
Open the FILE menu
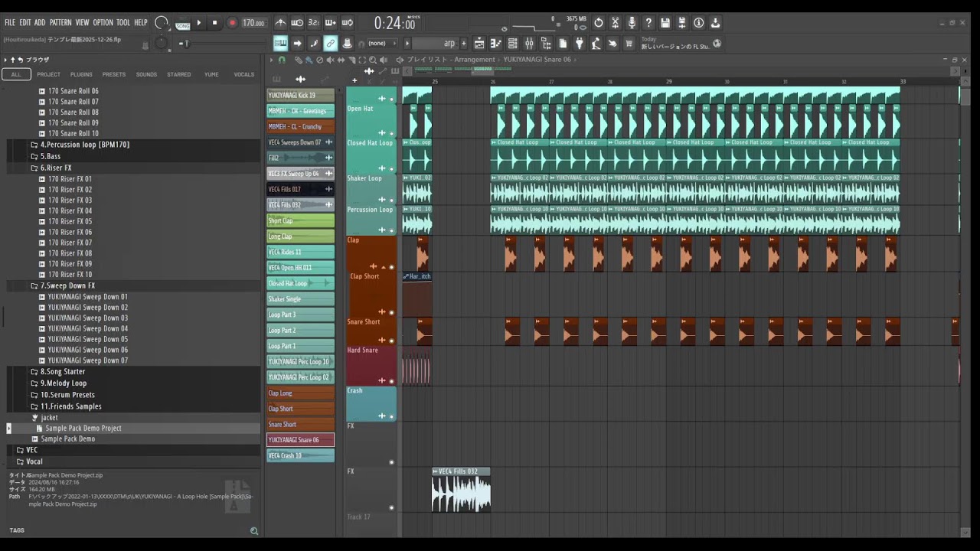pyautogui.click(x=10, y=23)
